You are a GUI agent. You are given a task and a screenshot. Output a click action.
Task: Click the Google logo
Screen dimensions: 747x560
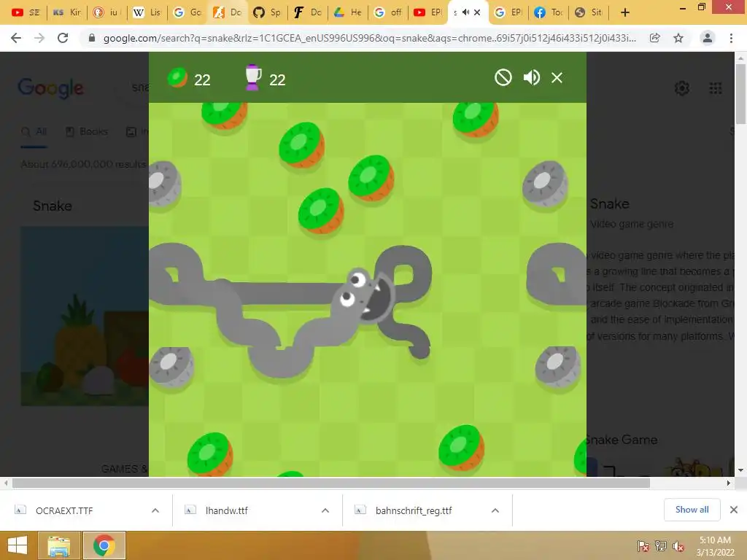point(50,88)
